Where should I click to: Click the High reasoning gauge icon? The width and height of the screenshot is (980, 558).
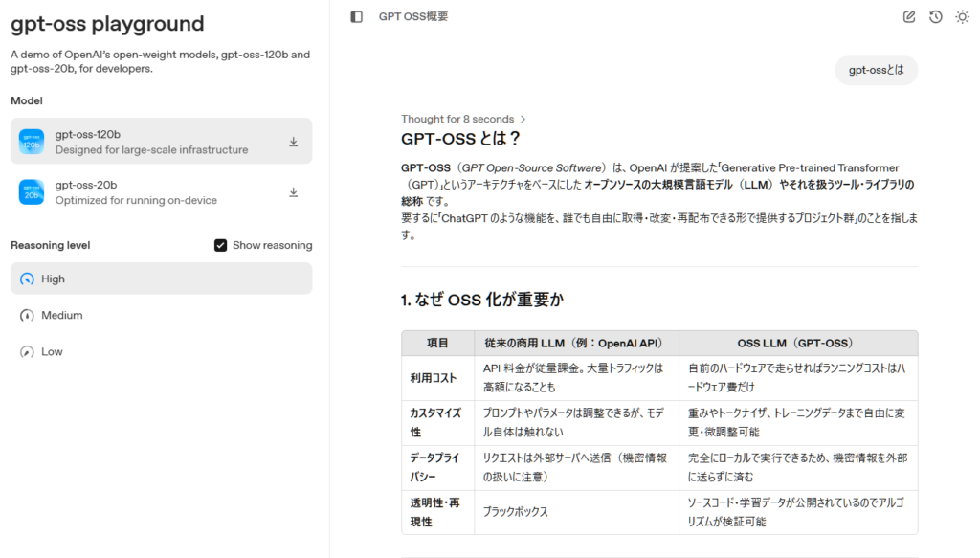[x=27, y=279]
